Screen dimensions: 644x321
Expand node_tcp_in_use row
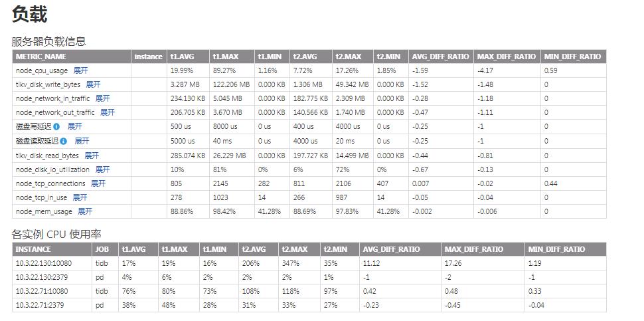point(80,197)
